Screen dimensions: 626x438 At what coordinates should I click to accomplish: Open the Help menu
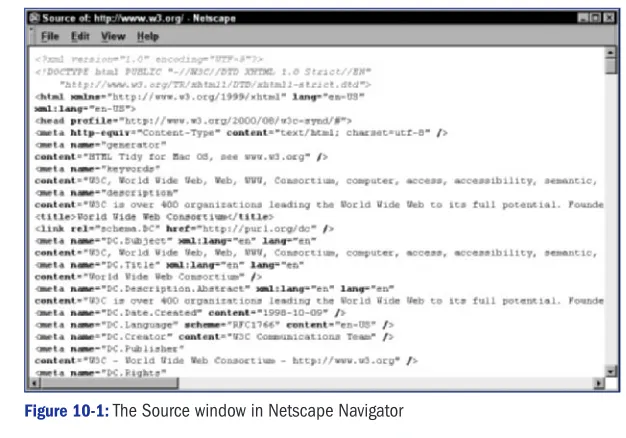click(148, 37)
